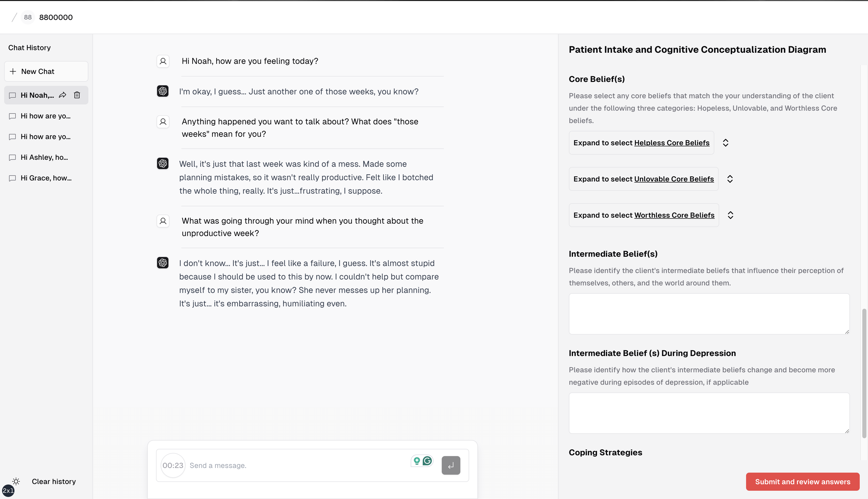Click Clear history
The image size is (868, 499).
[x=54, y=481]
